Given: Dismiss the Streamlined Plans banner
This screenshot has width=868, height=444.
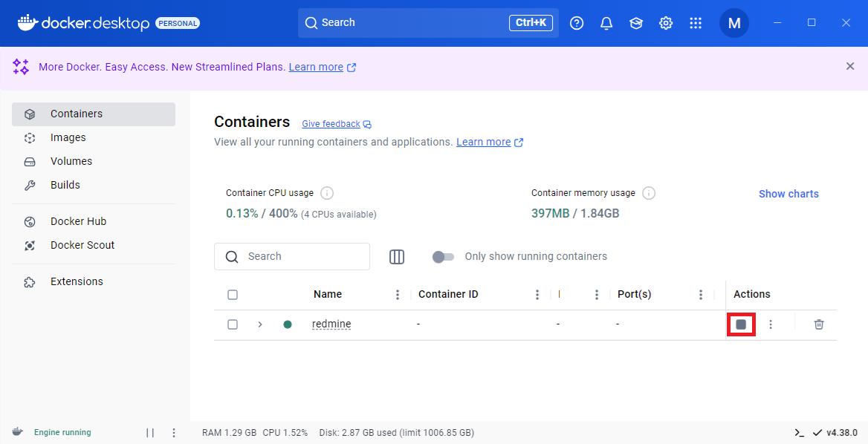Looking at the screenshot, I should (x=850, y=66).
